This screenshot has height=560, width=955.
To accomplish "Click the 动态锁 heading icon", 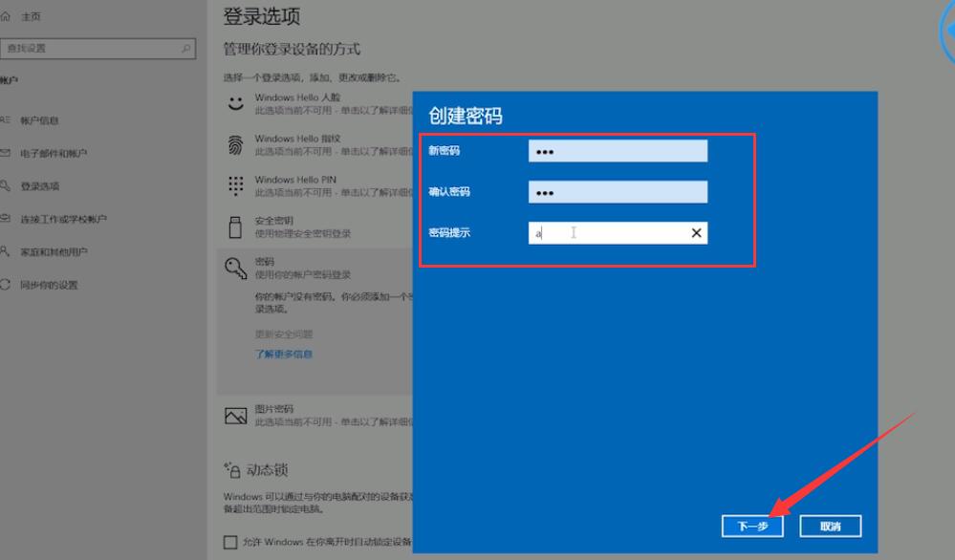I will 232,470.
